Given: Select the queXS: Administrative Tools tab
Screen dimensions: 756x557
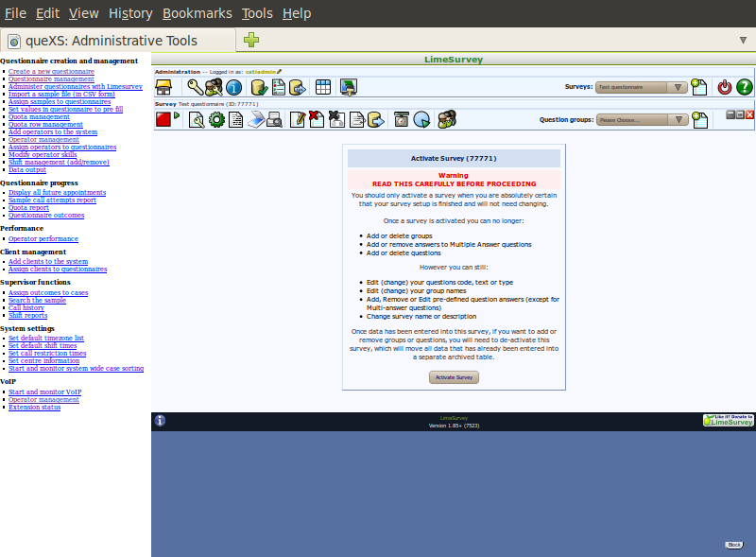Looking at the screenshot, I should [117, 41].
